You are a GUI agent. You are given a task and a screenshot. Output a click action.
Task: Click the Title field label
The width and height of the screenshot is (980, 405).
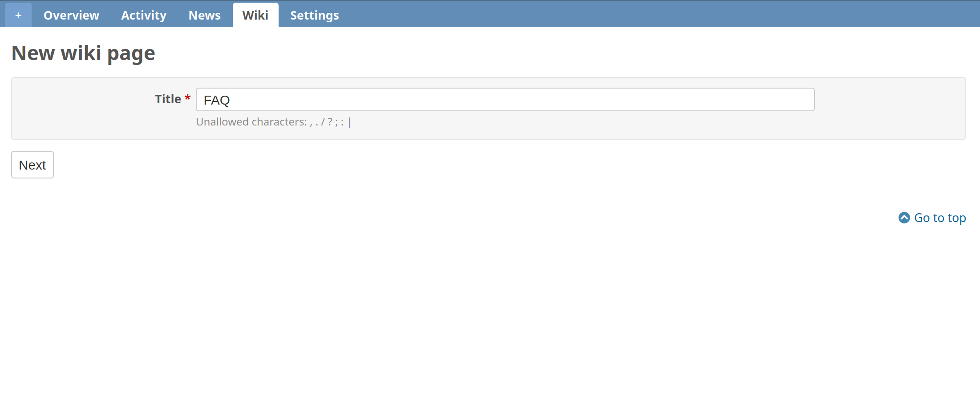168,99
